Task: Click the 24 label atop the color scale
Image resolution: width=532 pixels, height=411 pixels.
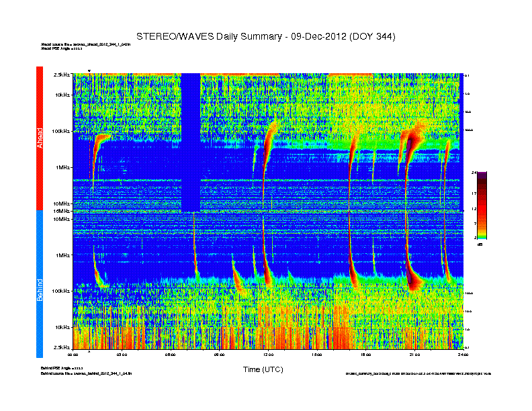Action: pyautogui.click(x=474, y=173)
